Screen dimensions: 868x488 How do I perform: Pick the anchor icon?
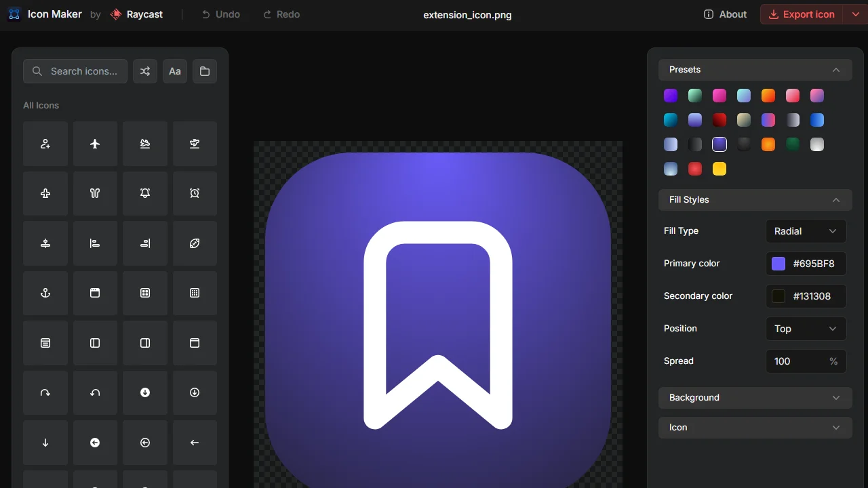(45, 293)
